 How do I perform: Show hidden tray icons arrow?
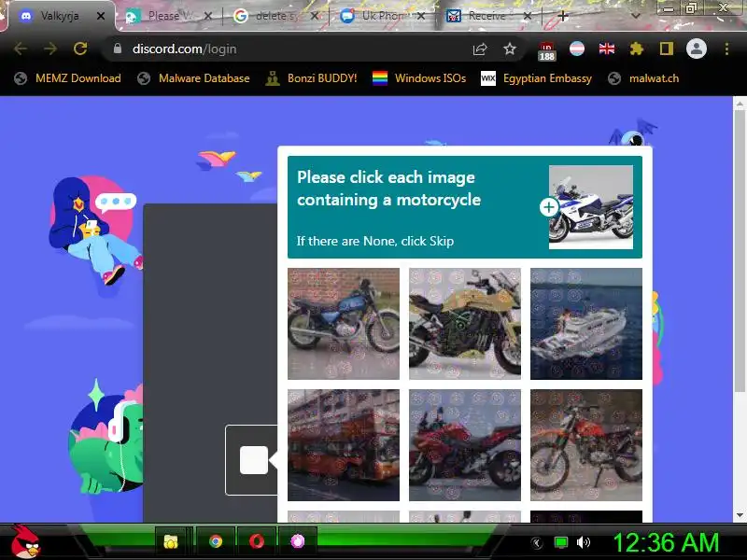tap(537, 542)
